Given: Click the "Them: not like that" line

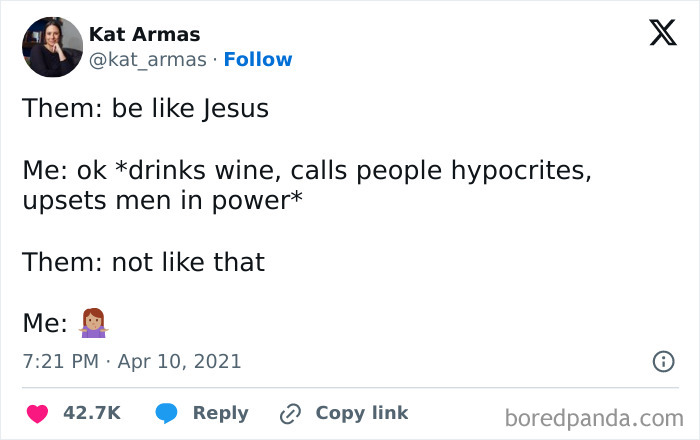Looking at the screenshot, I should tap(143, 262).
